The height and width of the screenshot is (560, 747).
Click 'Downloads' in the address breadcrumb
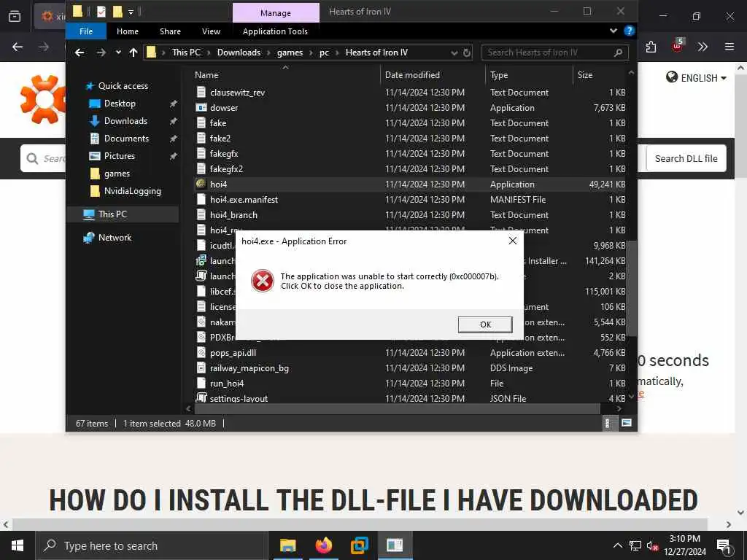239,52
